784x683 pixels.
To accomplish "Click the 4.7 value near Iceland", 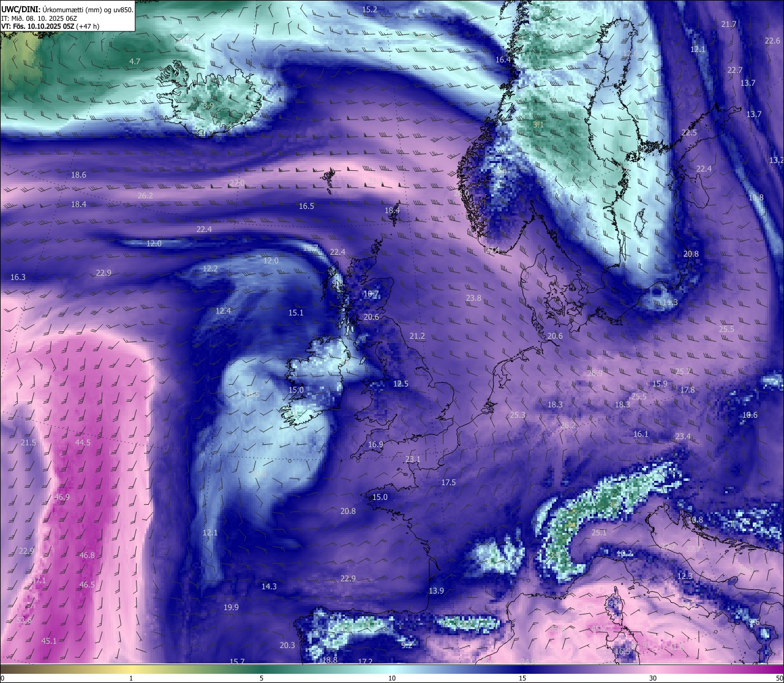I will click(135, 61).
